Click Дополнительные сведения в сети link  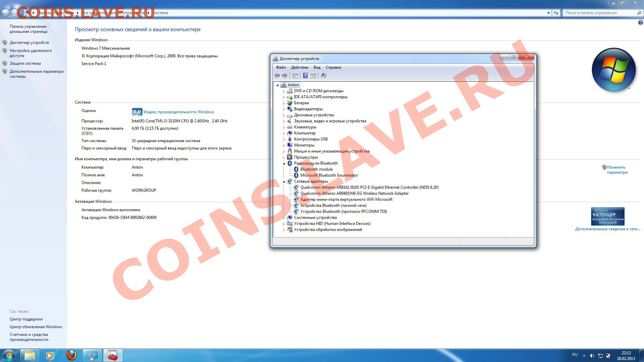click(x=607, y=229)
